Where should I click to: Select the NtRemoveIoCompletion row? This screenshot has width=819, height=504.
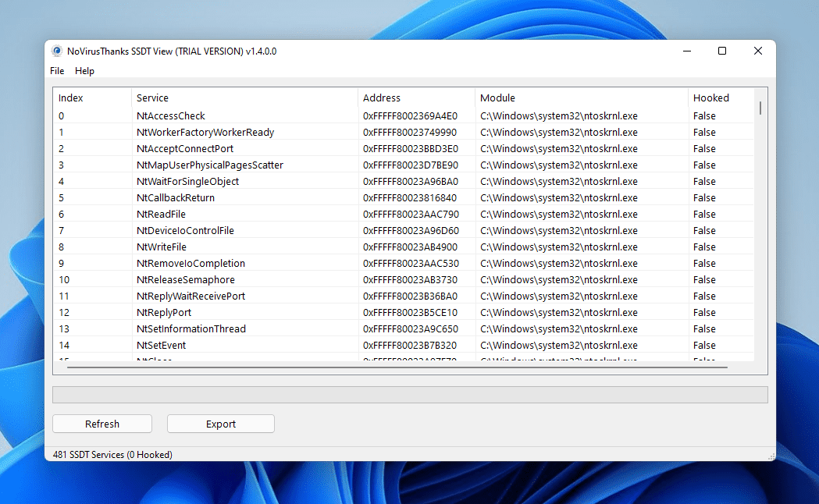(x=403, y=264)
